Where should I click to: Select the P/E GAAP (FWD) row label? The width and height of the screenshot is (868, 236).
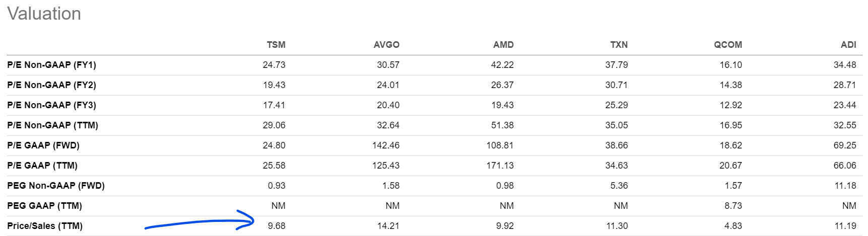pos(43,145)
